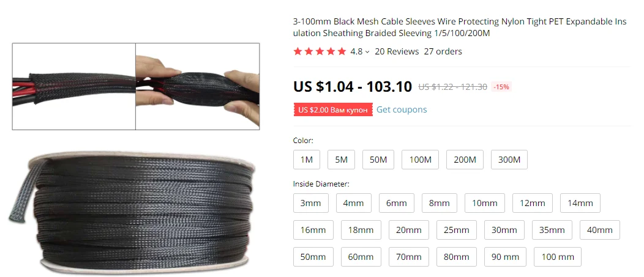Click the 27 orders text
The height and width of the screenshot is (277, 644).
pos(443,51)
